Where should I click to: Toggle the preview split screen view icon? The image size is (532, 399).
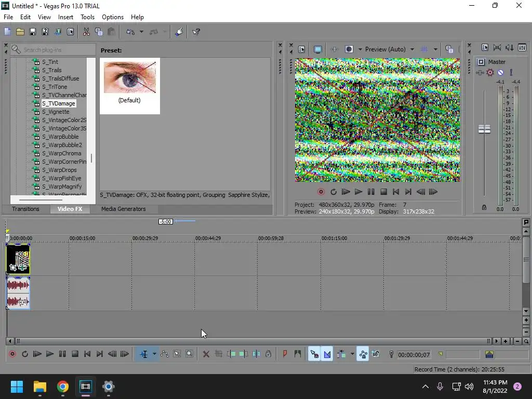(x=349, y=49)
